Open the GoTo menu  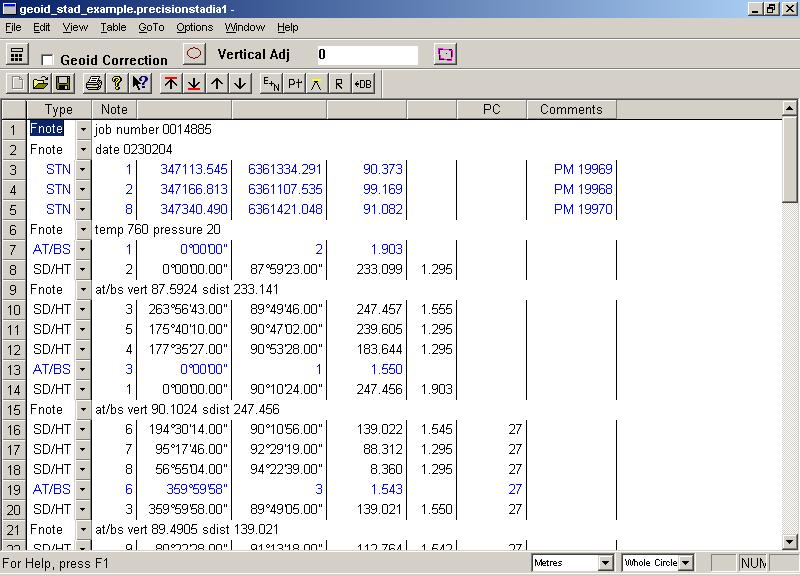coord(151,27)
